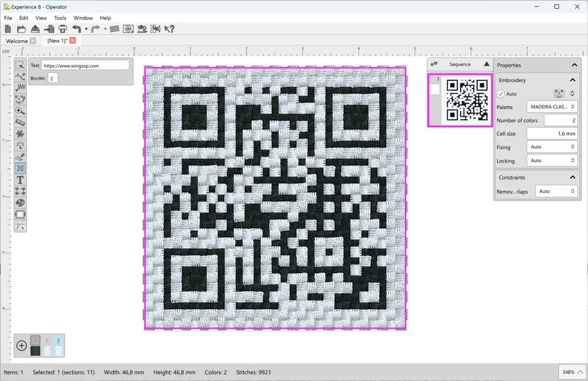The image size is (588, 381).
Task: Create a new design file
Action: click(x=8, y=29)
